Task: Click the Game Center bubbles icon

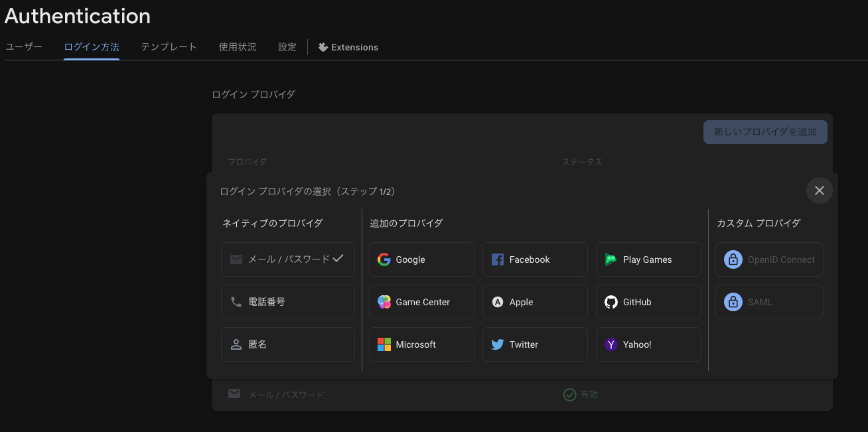Action: (x=384, y=302)
